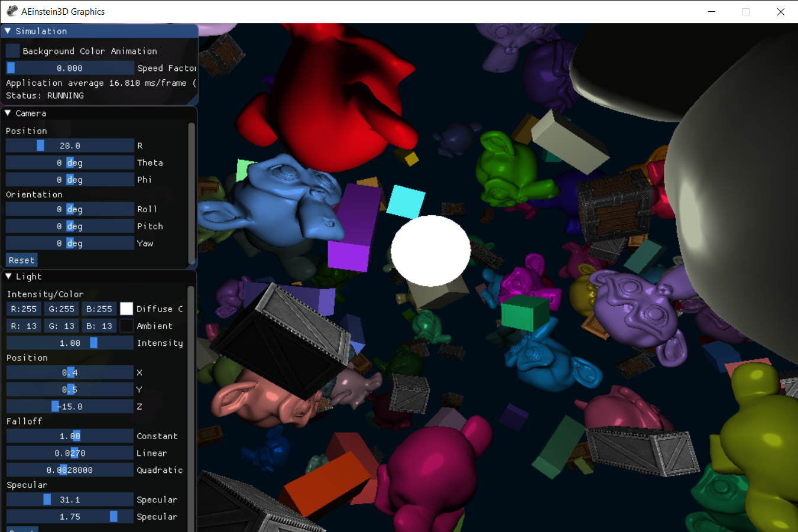Click the Quadratic falloff slider
The height and width of the screenshot is (532, 798).
click(x=70, y=469)
